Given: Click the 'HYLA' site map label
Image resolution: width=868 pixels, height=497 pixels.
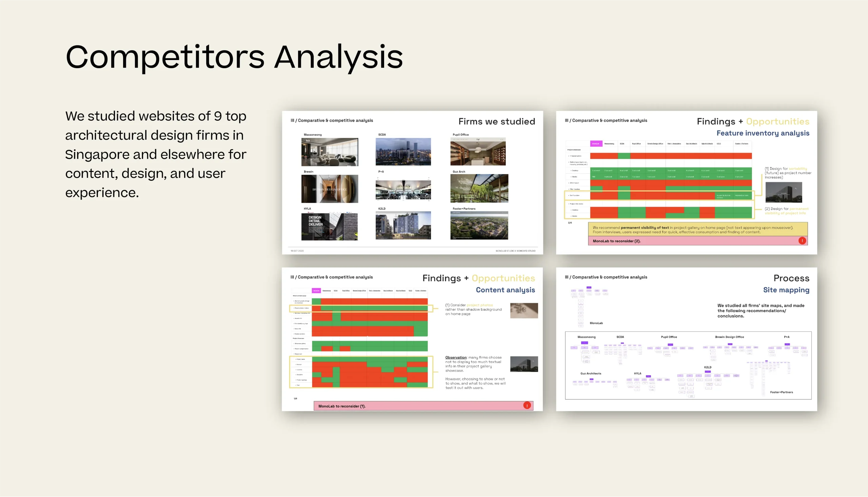Looking at the screenshot, I should [x=637, y=374].
